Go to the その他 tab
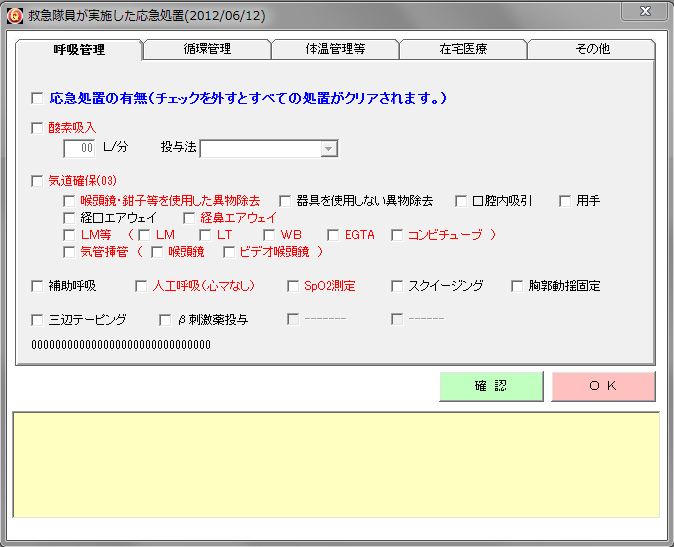674x547 pixels. [592, 49]
